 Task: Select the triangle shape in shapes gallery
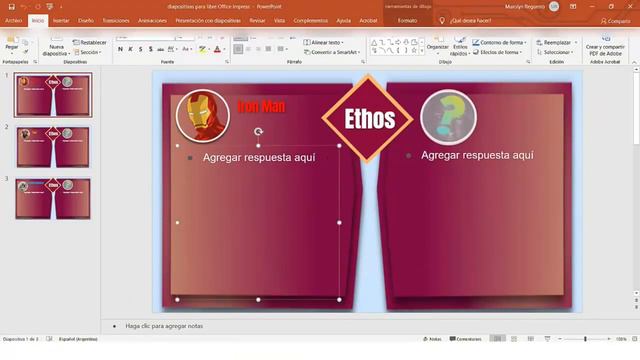(374, 42)
